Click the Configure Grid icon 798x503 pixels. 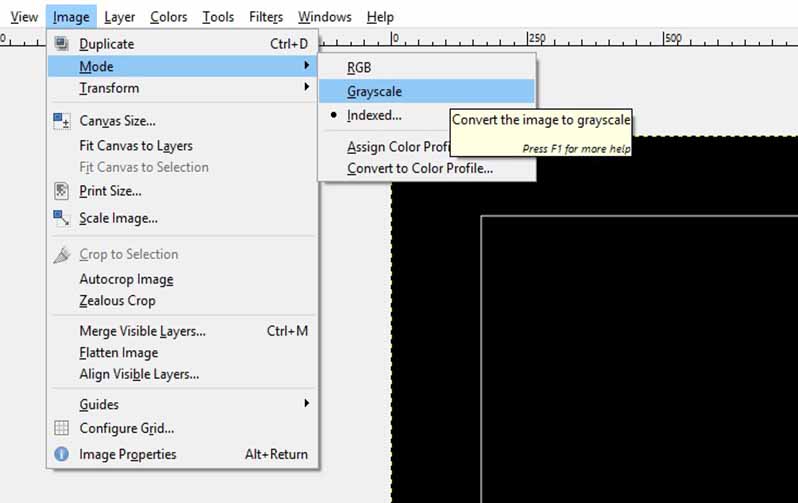pos(62,428)
